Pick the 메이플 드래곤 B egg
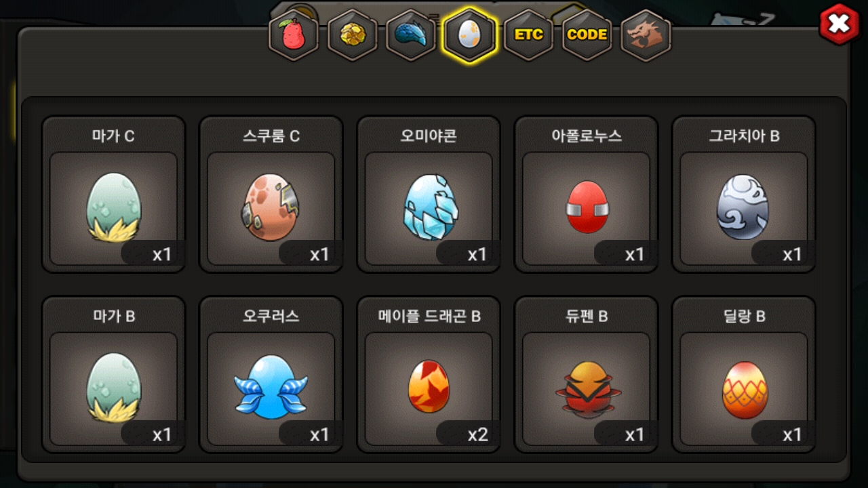 pyautogui.click(x=429, y=375)
